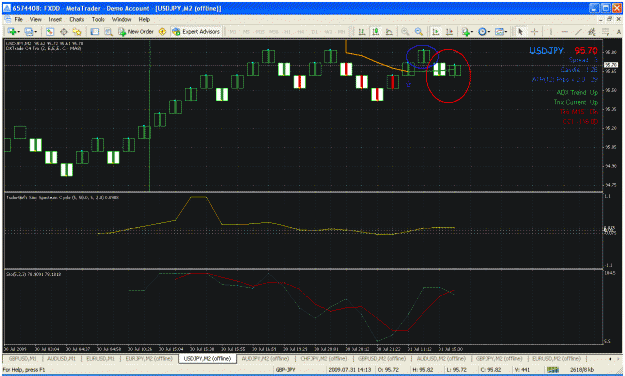Expand the Profiles dropdown arrow
625x376 pixels.
point(35,32)
